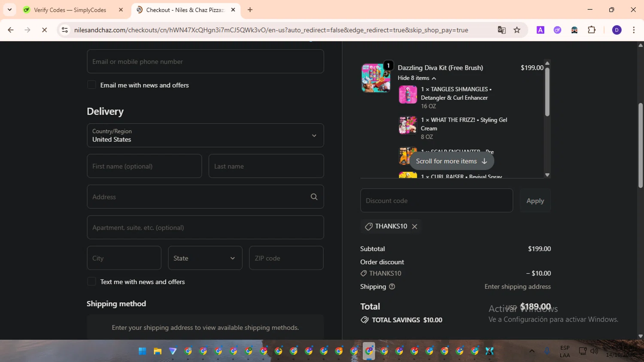The width and height of the screenshot is (644, 362).
Task: Switch to Verify Codes SimplyCodes tab
Action: (x=70, y=10)
